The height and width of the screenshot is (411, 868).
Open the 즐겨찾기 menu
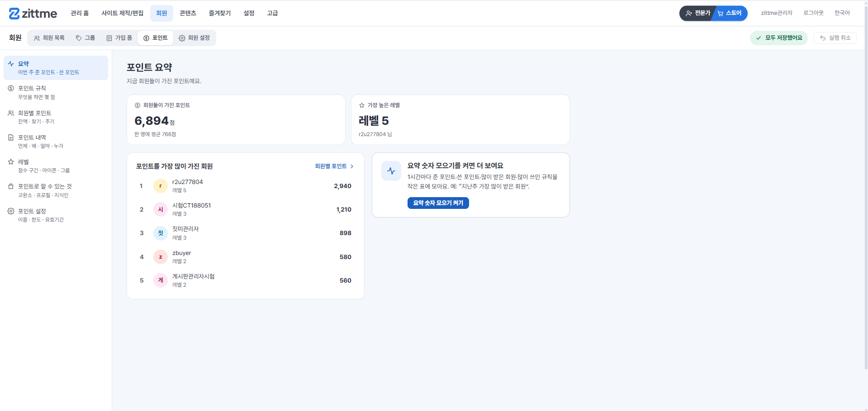(219, 13)
